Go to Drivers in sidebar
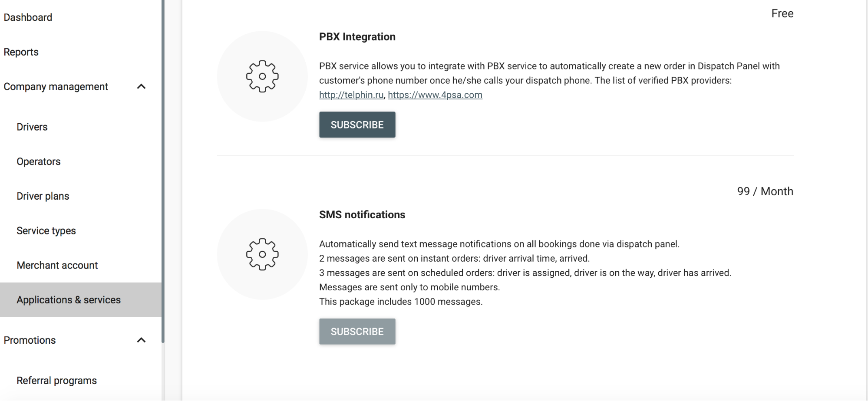Image resolution: width=868 pixels, height=401 pixels. click(x=32, y=127)
